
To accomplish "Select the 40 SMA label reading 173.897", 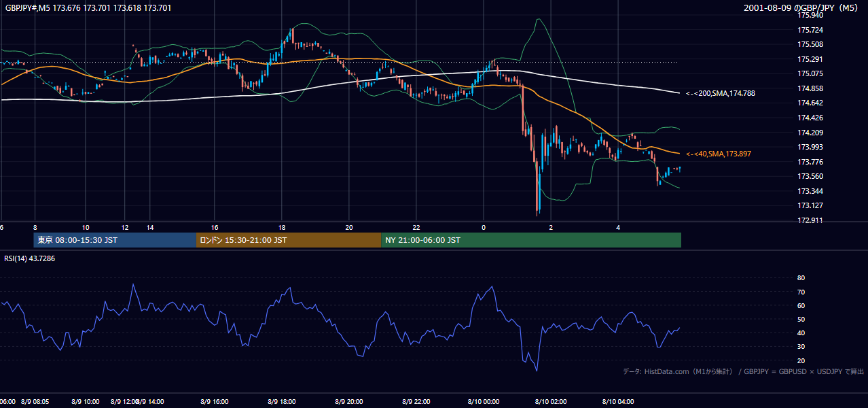I will pos(719,154).
